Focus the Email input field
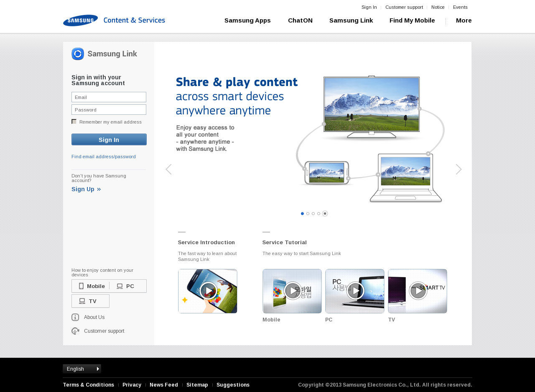Screen dimensions: 535x392 pos(109,97)
